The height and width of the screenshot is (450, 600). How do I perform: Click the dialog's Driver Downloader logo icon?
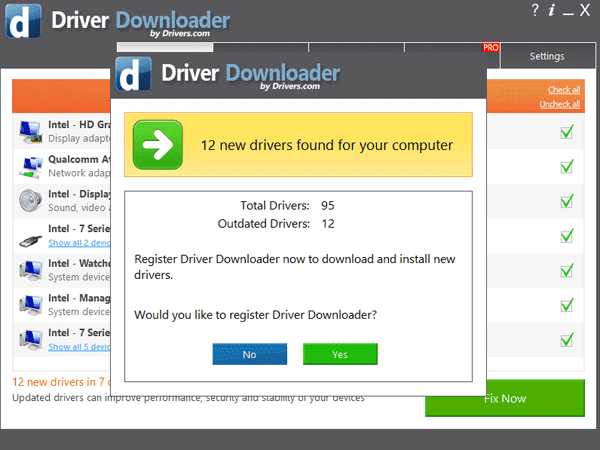pyautogui.click(x=133, y=74)
